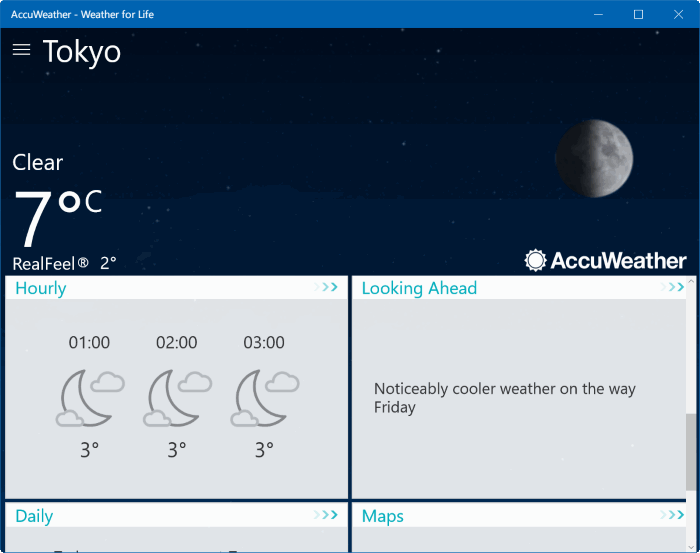Select the 01:00 hour label
The width and height of the screenshot is (700, 553).
pyautogui.click(x=89, y=342)
